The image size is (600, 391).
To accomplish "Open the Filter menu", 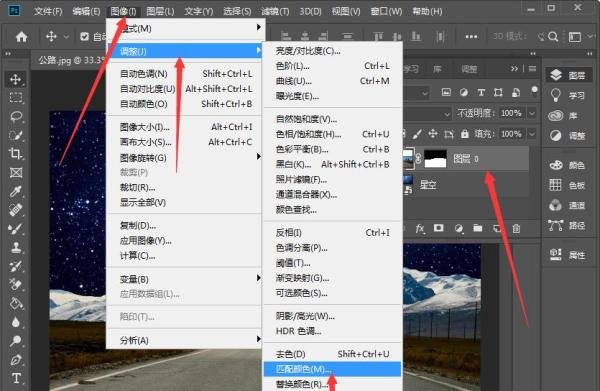I will click(x=275, y=11).
